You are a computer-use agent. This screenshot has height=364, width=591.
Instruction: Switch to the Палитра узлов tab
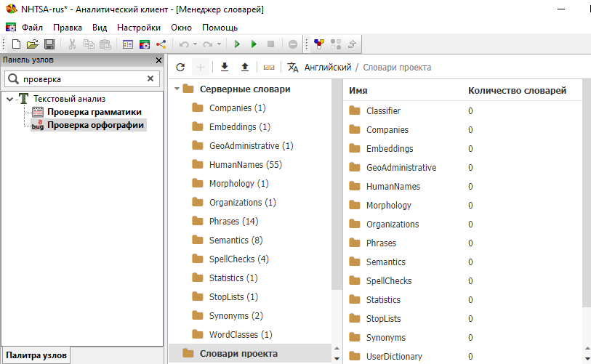tap(36, 355)
